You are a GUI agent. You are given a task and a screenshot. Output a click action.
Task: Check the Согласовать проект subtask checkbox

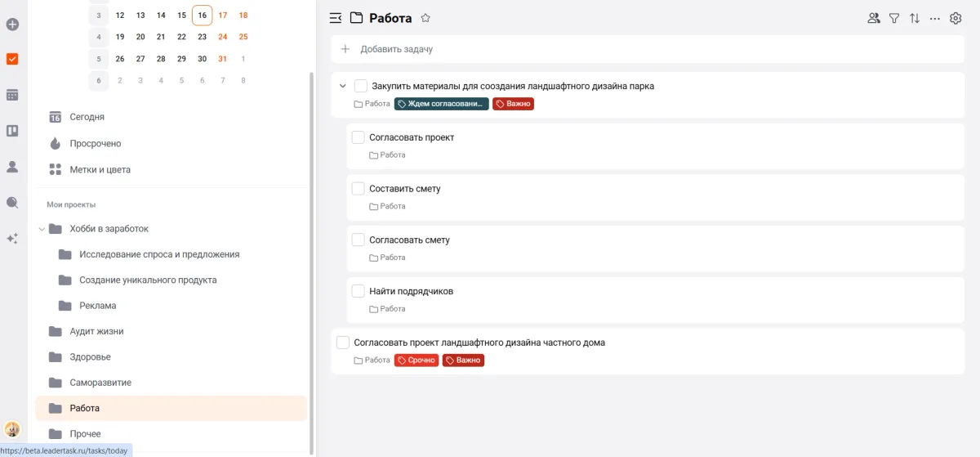click(x=358, y=137)
